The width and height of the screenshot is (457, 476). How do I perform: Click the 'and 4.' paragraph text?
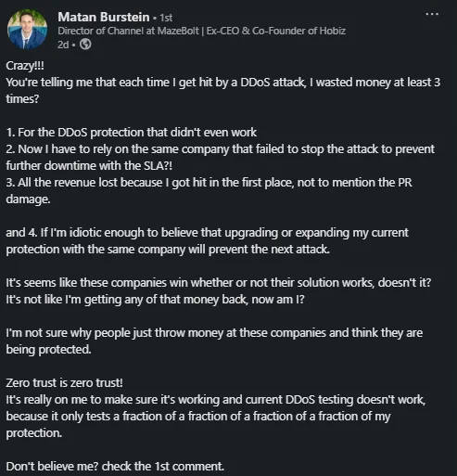[208, 240]
